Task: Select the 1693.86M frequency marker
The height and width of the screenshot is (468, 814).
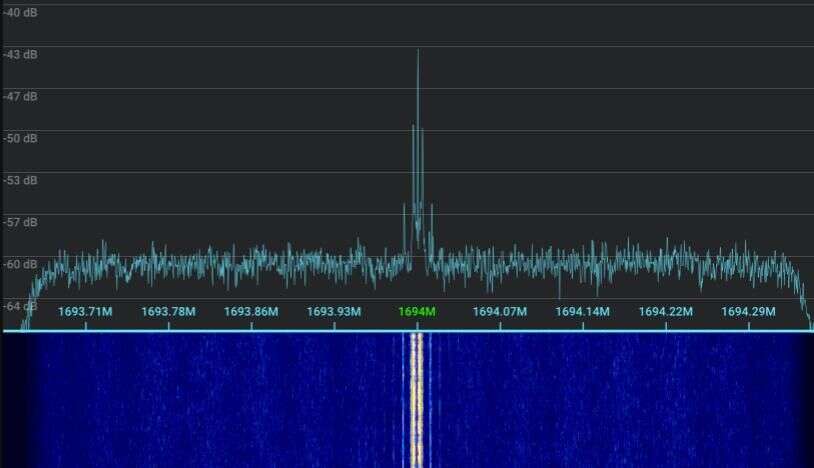Action: coord(251,311)
